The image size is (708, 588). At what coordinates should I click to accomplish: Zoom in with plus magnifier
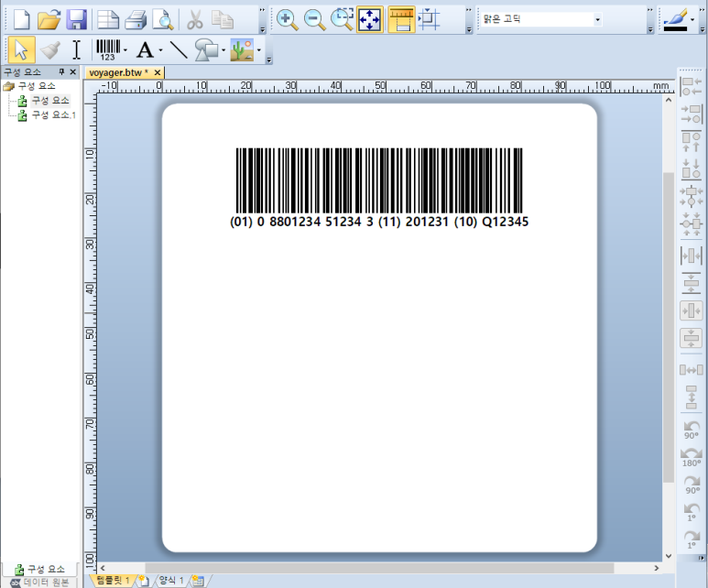click(x=287, y=20)
